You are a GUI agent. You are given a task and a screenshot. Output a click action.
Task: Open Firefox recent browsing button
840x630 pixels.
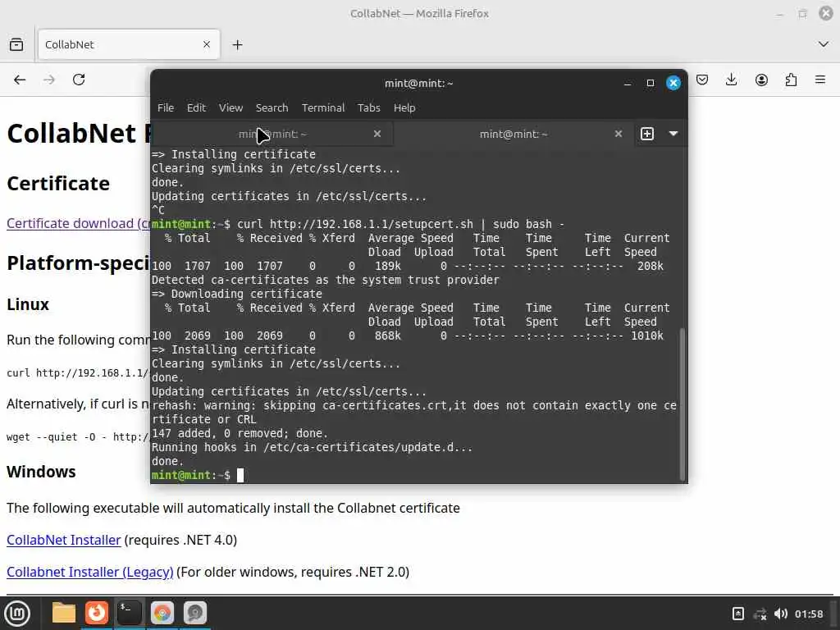click(x=16, y=44)
